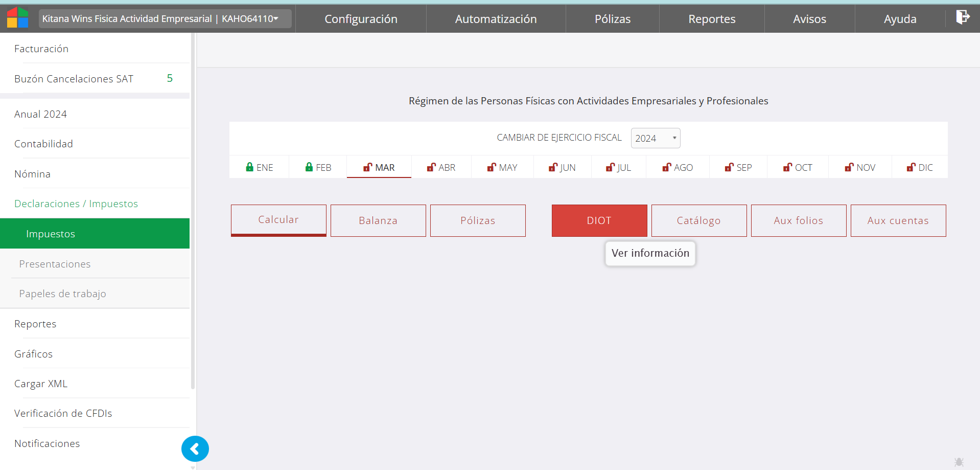Switch to the JUN month tab
The height and width of the screenshot is (470, 980).
562,167
